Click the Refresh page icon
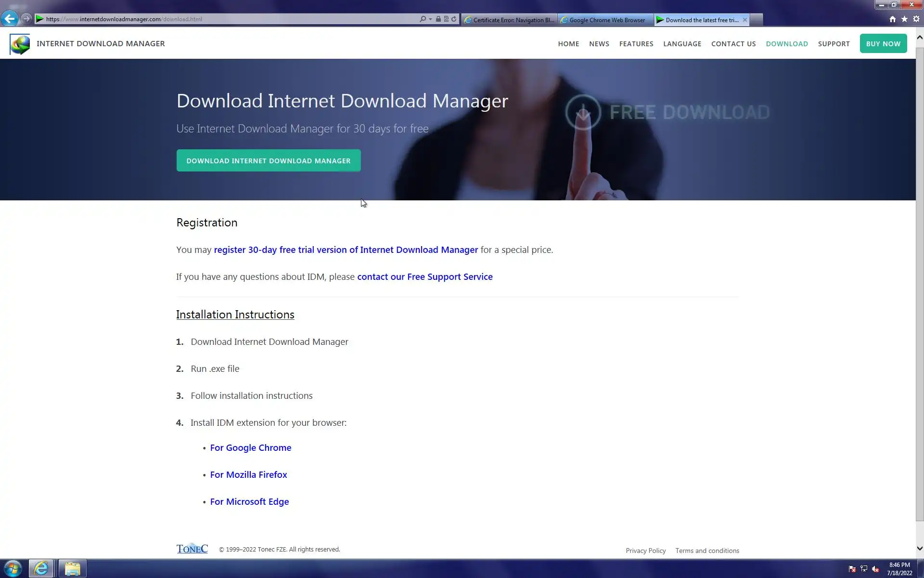924x578 pixels. pos(454,19)
